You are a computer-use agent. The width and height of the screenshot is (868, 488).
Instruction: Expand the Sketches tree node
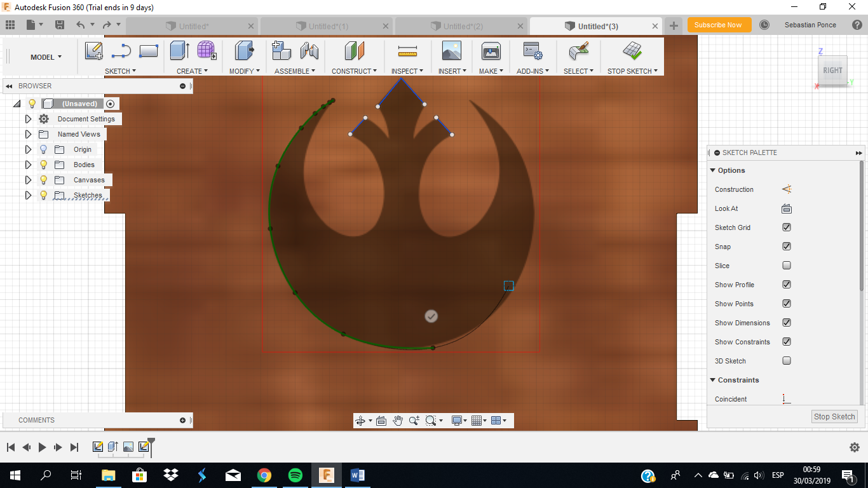pyautogui.click(x=28, y=195)
